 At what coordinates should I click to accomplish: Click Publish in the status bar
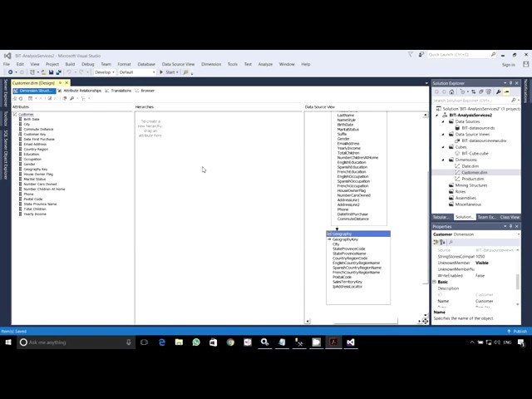[x=517, y=331]
